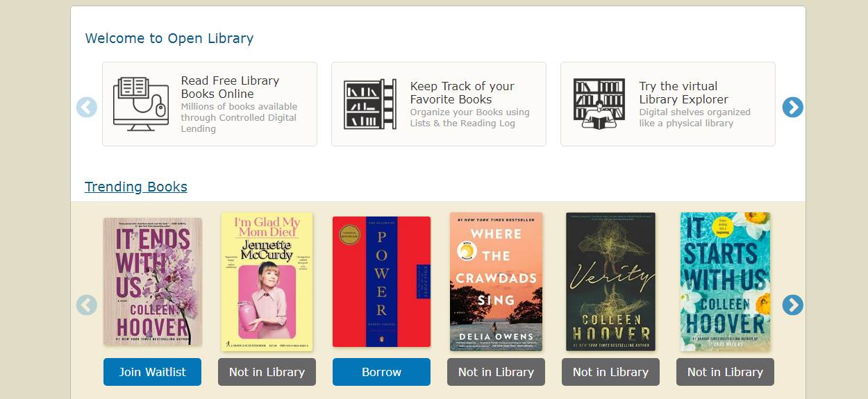Click Not in Library under Verity
This screenshot has width=868, height=399.
click(x=610, y=372)
